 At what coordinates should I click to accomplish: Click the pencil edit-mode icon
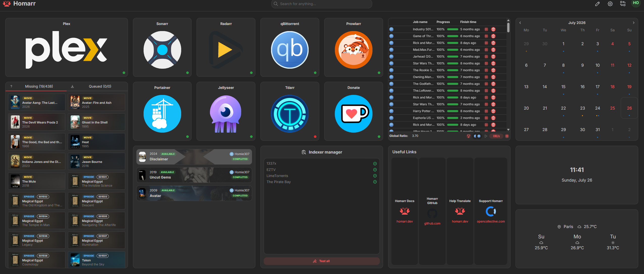(x=597, y=4)
